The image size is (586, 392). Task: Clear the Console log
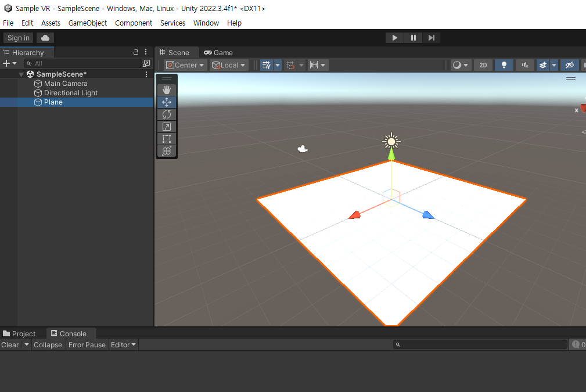click(x=10, y=344)
